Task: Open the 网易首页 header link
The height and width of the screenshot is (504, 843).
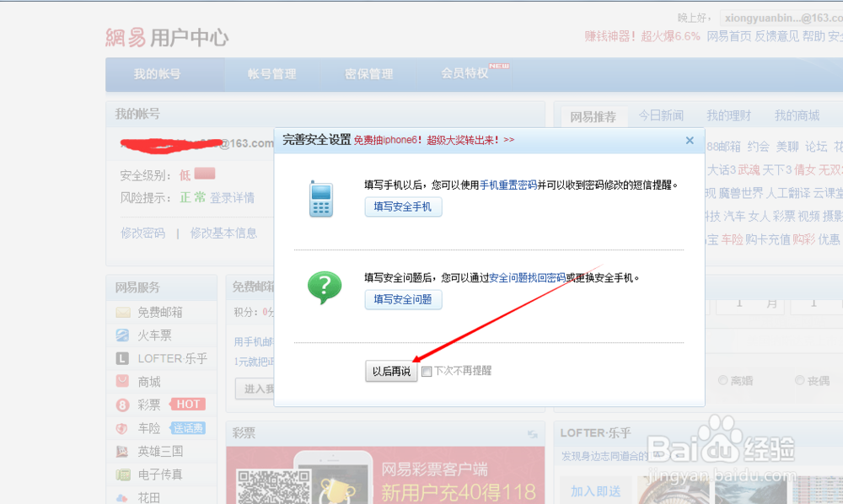Action: (x=728, y=36)
